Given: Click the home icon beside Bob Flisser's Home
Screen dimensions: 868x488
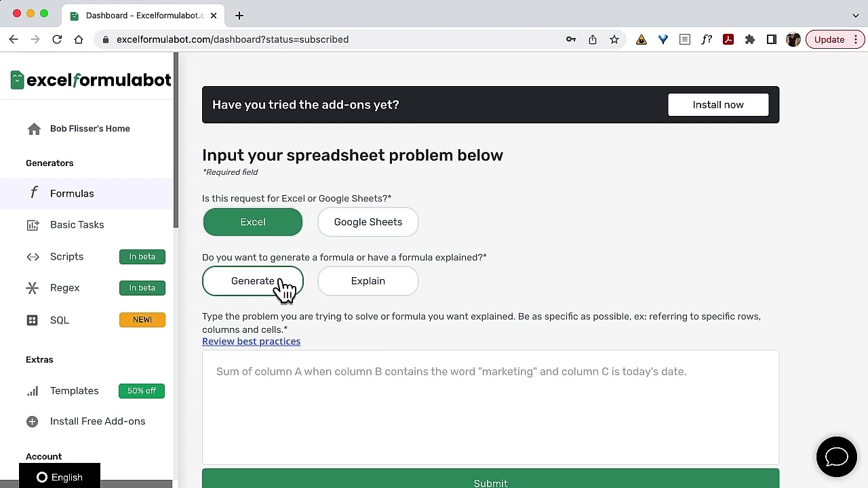Looking at the screenshot, I should [34, 129].
